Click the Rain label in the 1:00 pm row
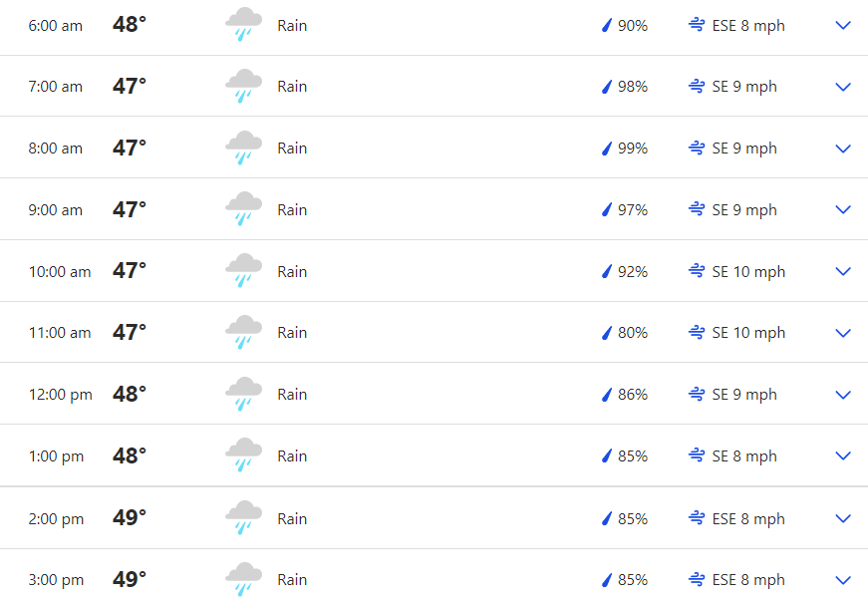Image resolution: width=868 pixels, height=602 pixels. (292, 455)
